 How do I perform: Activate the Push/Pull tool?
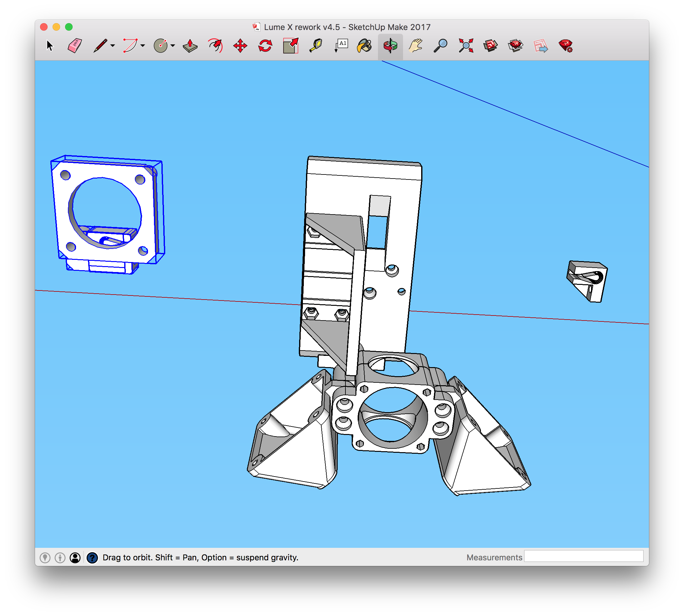pos(190,46)
